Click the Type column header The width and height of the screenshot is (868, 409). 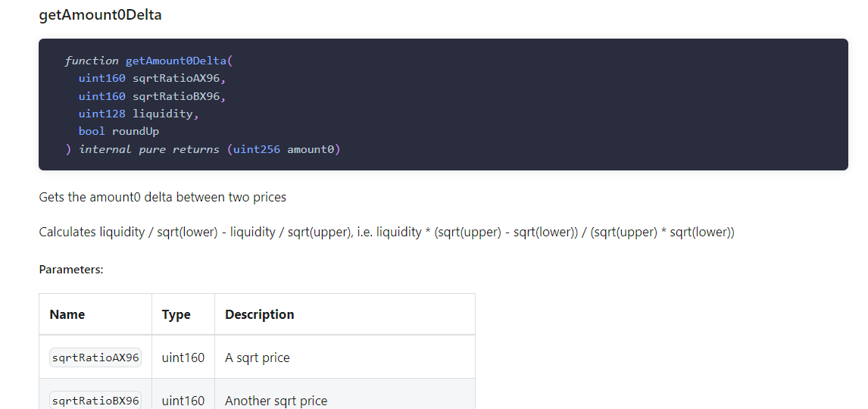tap(176, 314)
